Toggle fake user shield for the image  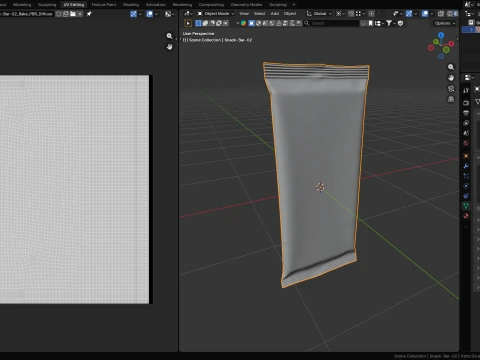pyautogui.click(x=59, y=14)
